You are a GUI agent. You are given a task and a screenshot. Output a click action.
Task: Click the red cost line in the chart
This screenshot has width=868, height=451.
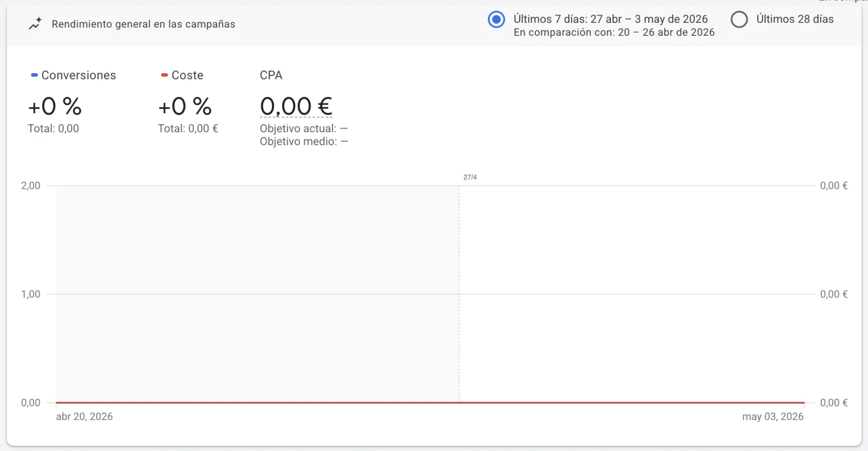click(x=430, y=403)
